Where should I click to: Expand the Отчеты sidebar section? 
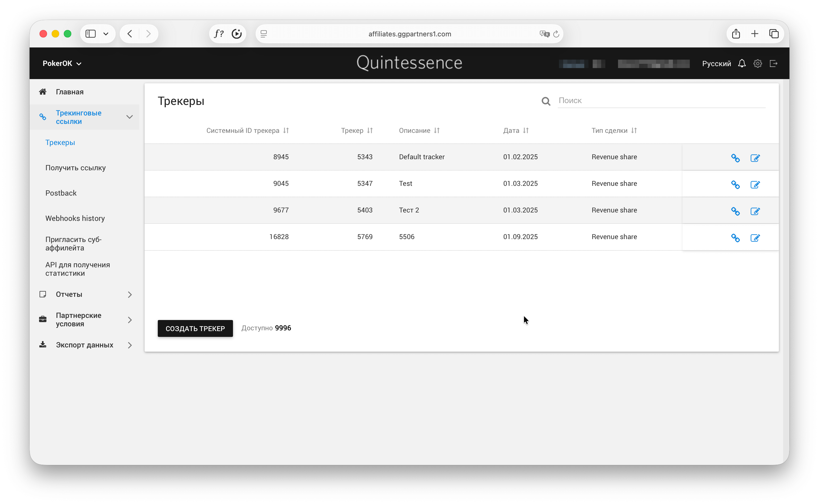pyautogui.click(x=130, y=295)
